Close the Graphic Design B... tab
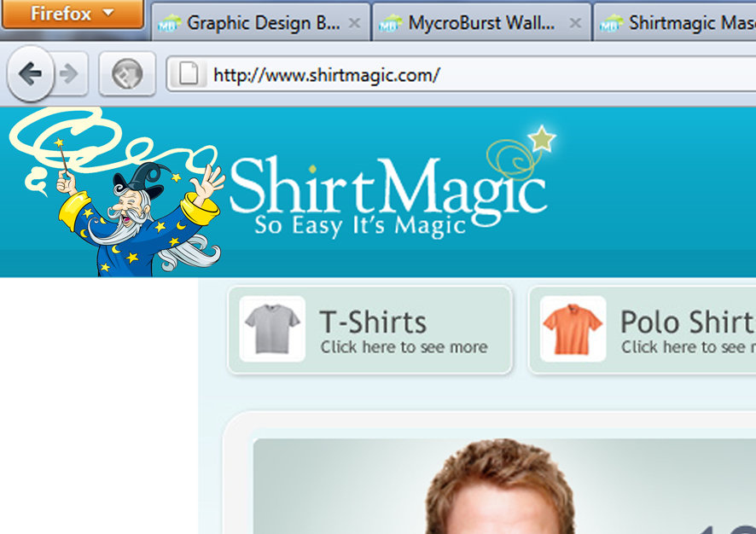The image size is (756, 534). 354,23
